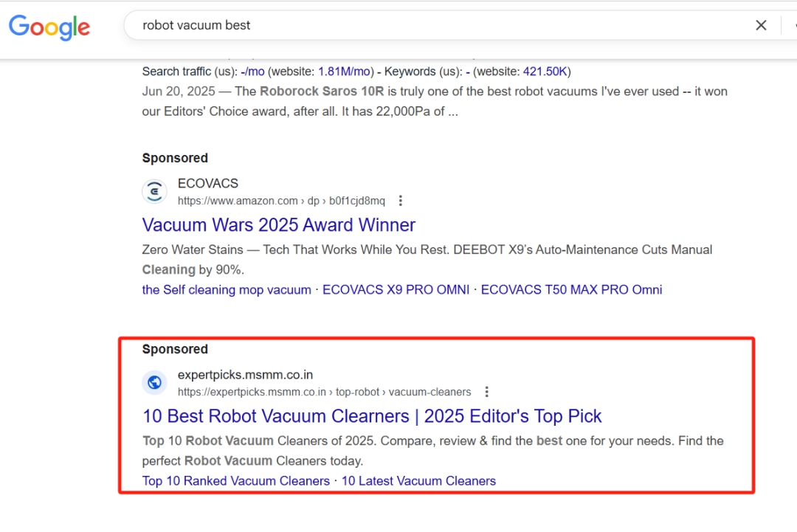Image resolution: width=797 pixels, height=532 pixels.
Task: Clear the search box with the X icon
Action: 760,25
